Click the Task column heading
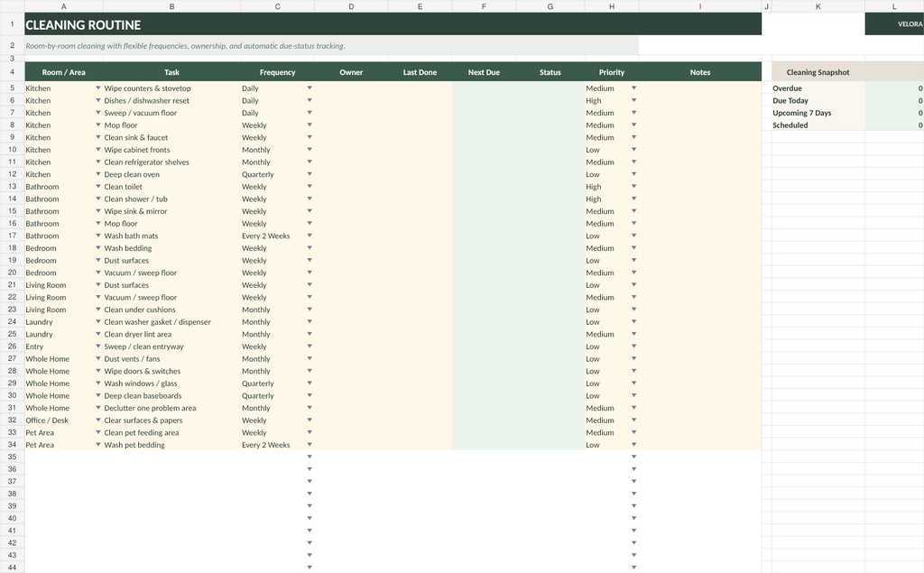The image size is (924, 573). tap(171, 72)
